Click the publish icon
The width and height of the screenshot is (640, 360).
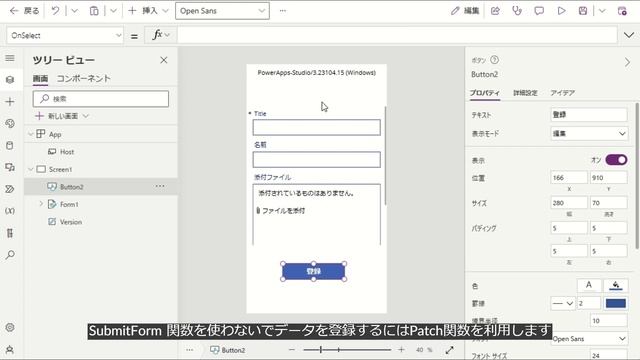622,11
